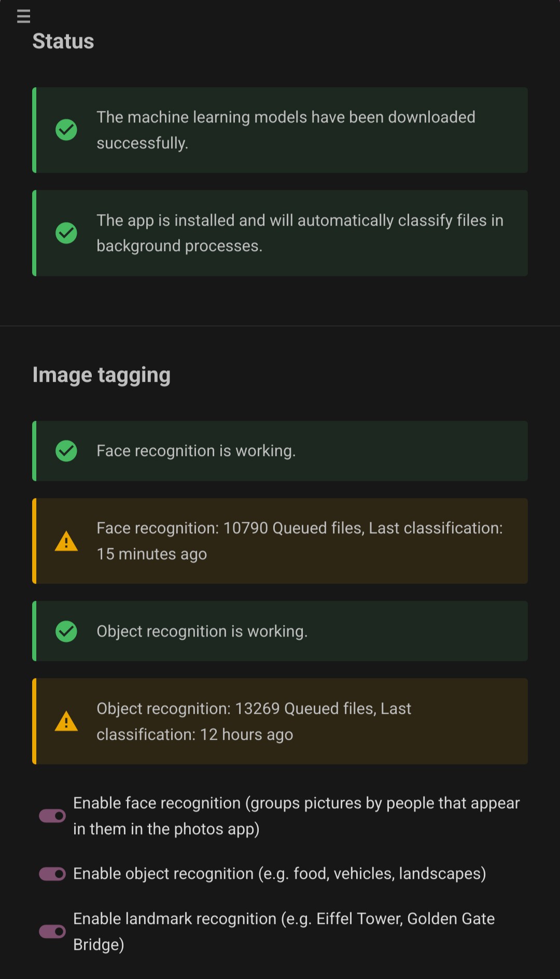Click the models downloaded success banner
The width and height of the screenshot is (560, 979).
pos(280,130)
